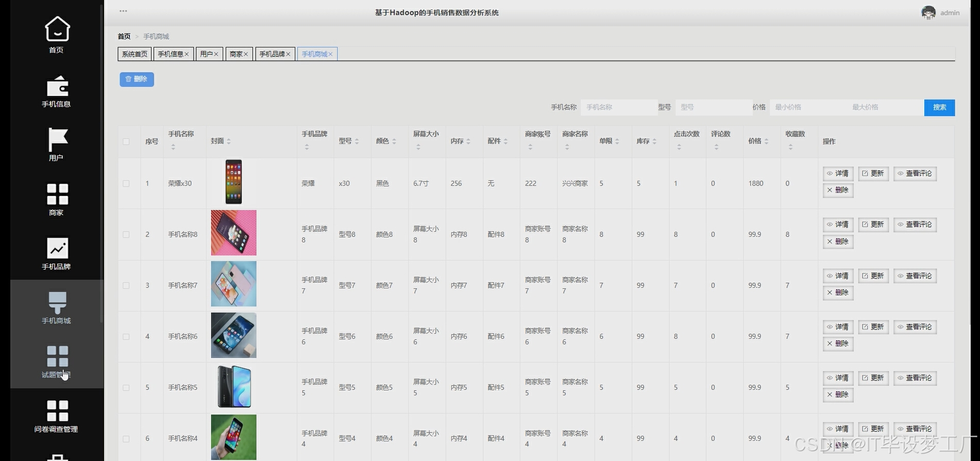Screen dimensions: 980x461
Task: Focus the 手机名称 search input
Action: tap(619, 107)
